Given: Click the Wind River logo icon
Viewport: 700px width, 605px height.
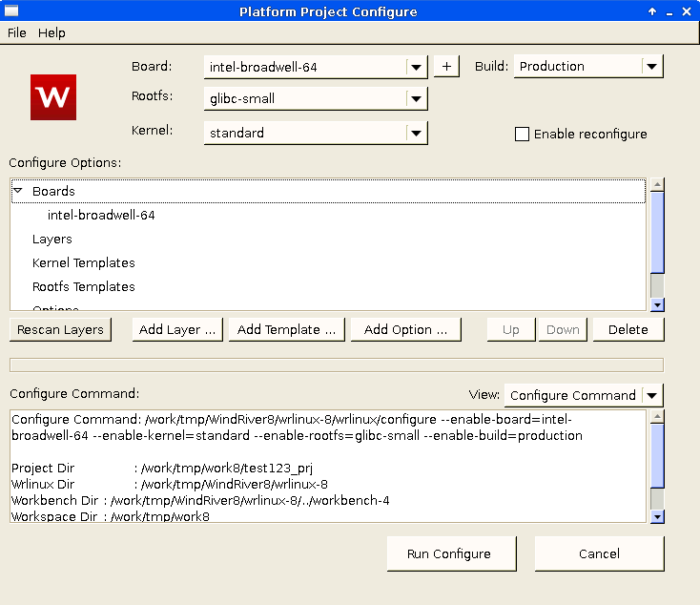Looking at the screenshot, I should [x=52, y=96].
